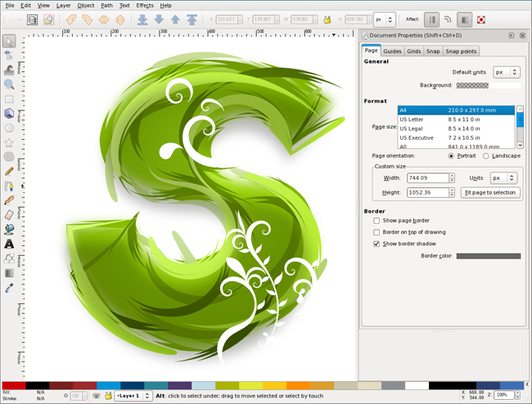Switch to the Grids tab
532x404 pixels.
[x=414, y=51]
